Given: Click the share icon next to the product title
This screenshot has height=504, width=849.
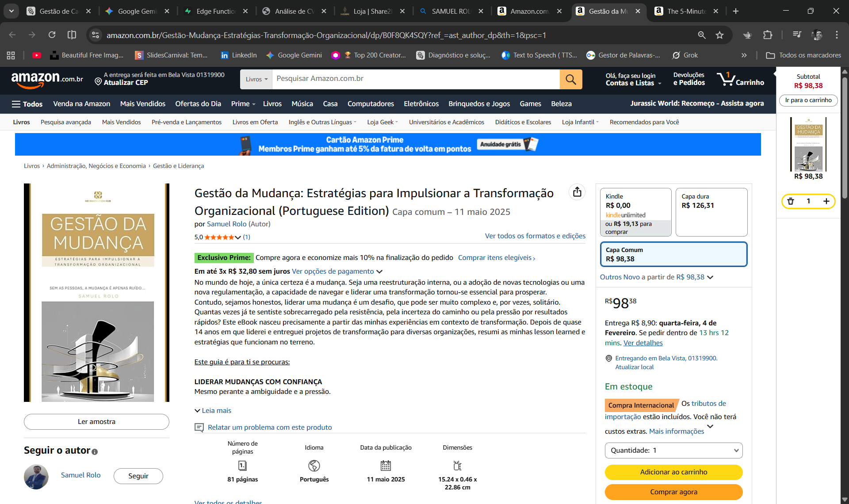Looking at the screenshot, I should (x=577, y=192).
